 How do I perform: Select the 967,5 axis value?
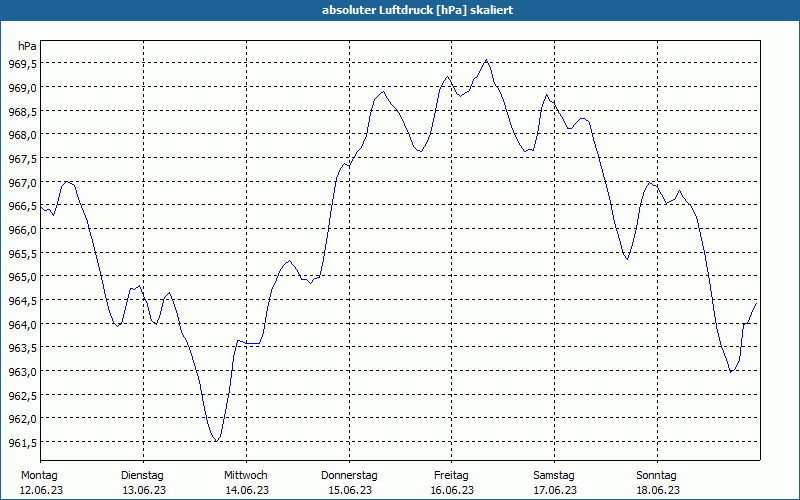point(22,158)
